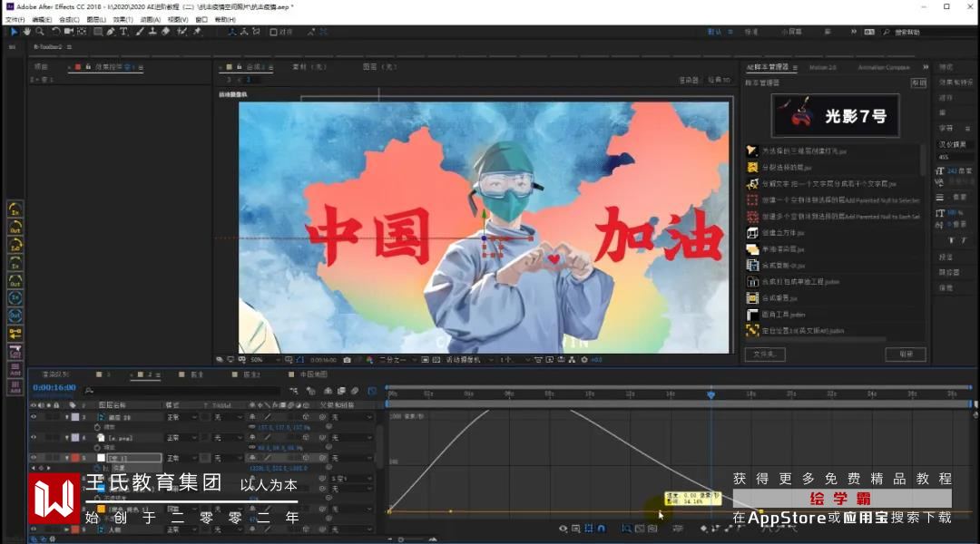Image resolution: width=980 pixels, height=544 pixels.
Task: Open the 效果(T) menu
Action: (x=123, y=19)
